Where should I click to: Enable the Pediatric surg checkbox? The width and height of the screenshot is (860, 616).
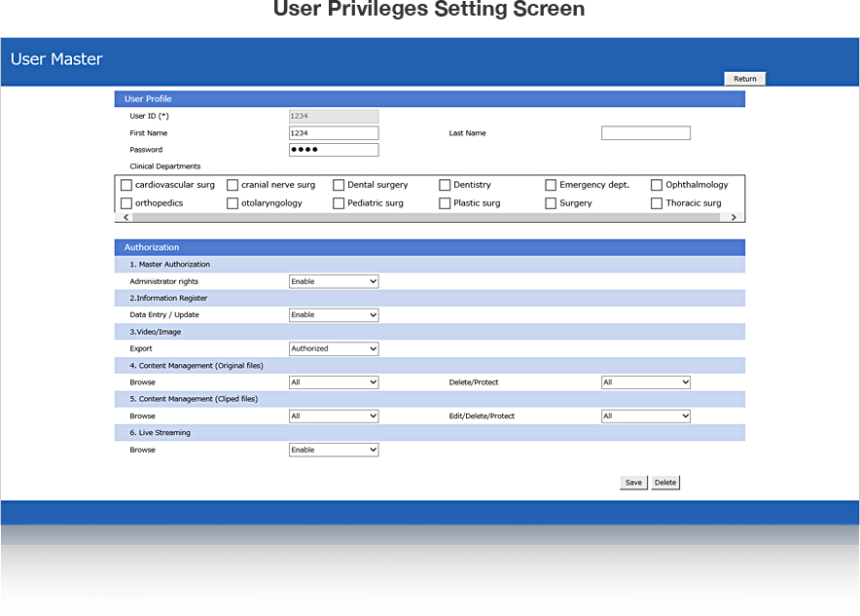tap(339, 203)
